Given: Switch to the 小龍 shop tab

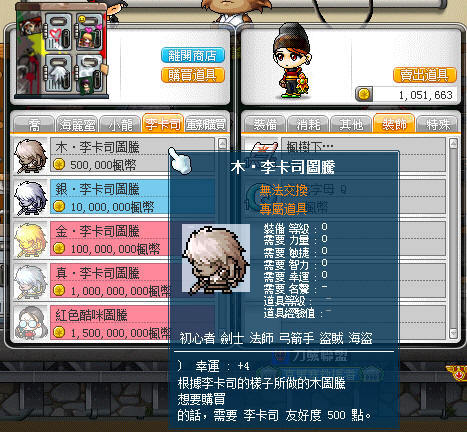Looking at the screenshot, I should (x=120, y=125).
